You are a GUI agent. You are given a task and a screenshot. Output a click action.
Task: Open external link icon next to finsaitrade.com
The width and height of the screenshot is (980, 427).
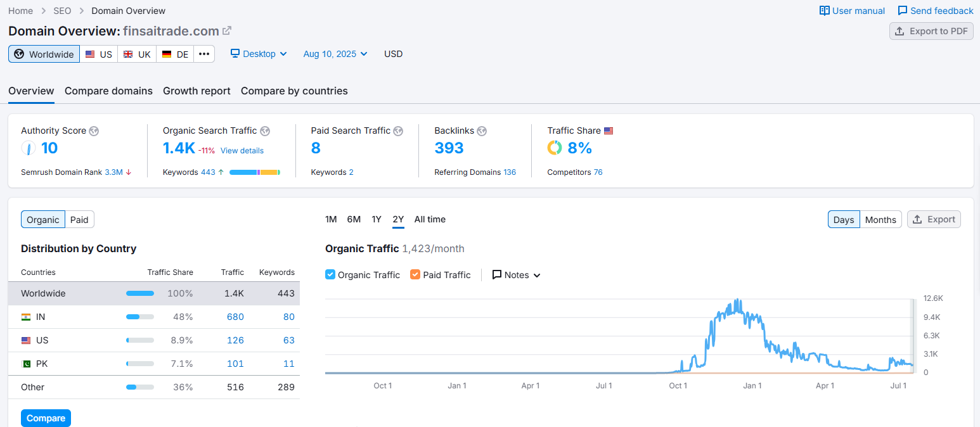[227, 30]
